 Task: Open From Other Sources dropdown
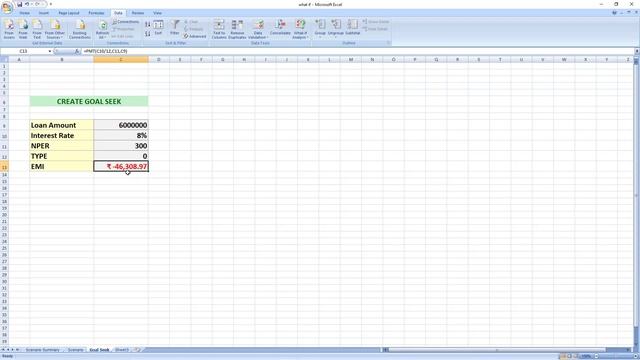coord(55,29)
